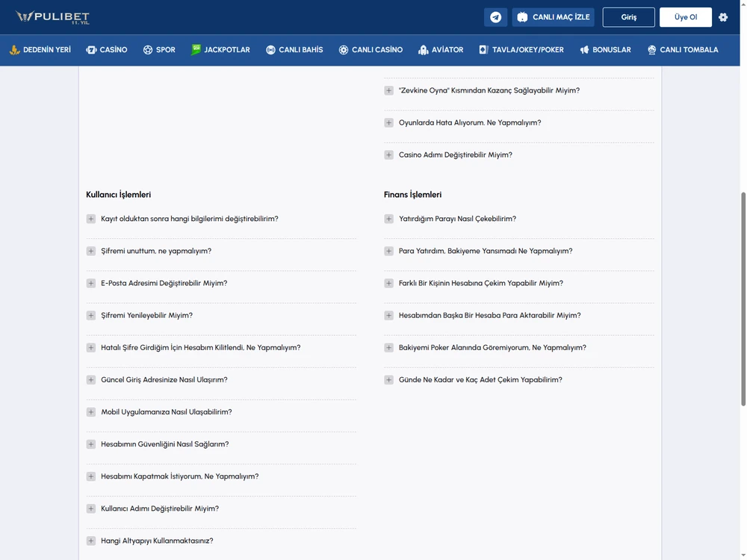
Task: Open the Spor menu item
Action: (x=159, y=49)
